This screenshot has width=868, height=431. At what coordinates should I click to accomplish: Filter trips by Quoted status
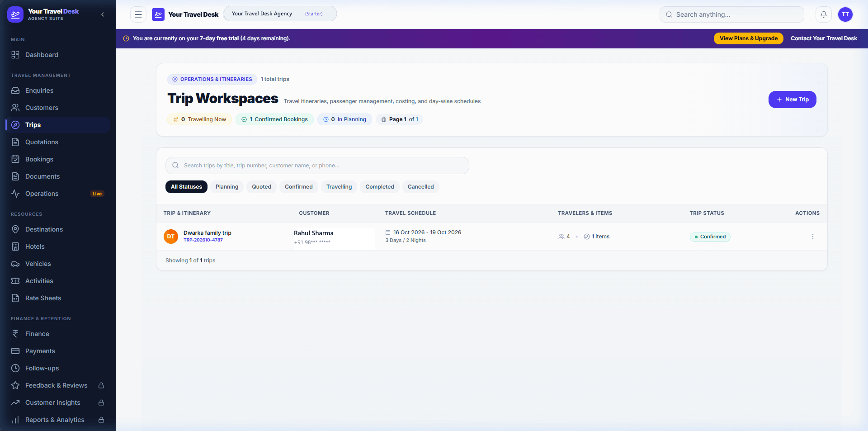click(262, 187)
